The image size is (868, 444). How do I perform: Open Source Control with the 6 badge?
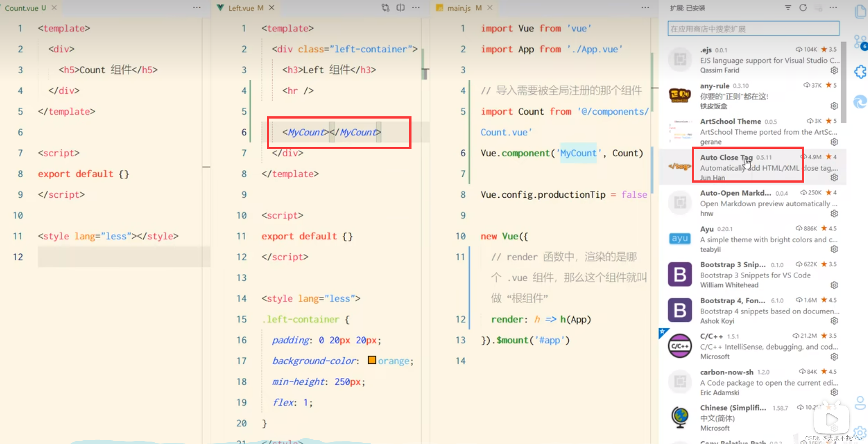[861, 43]
